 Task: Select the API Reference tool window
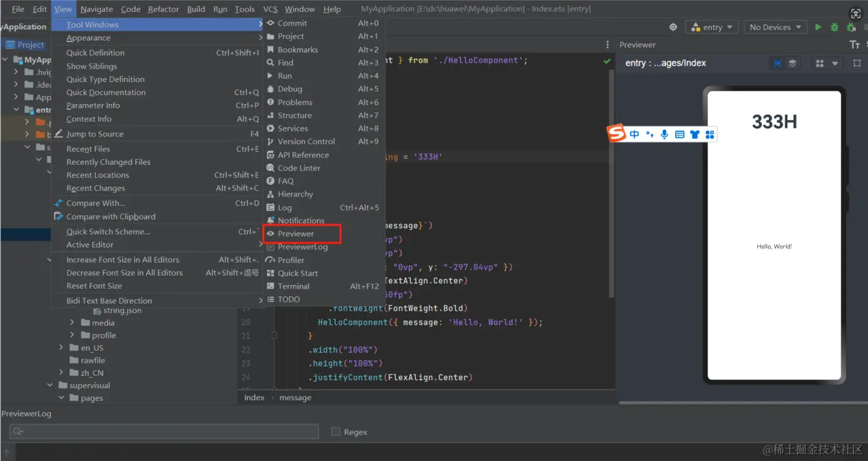(x=323, y=155)
